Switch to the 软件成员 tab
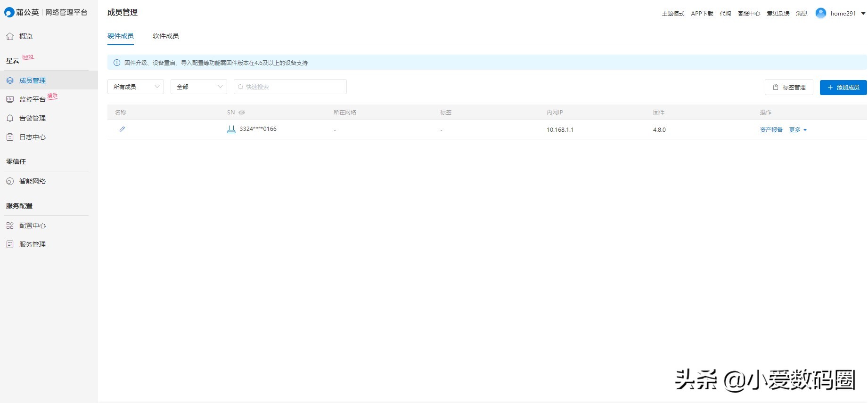This screenshot has height=403, width=868. click(166, 36)
